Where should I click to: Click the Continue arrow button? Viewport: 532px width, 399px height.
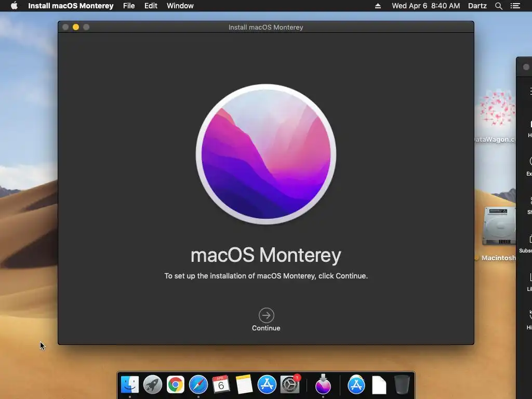click(x=266, y=315)
